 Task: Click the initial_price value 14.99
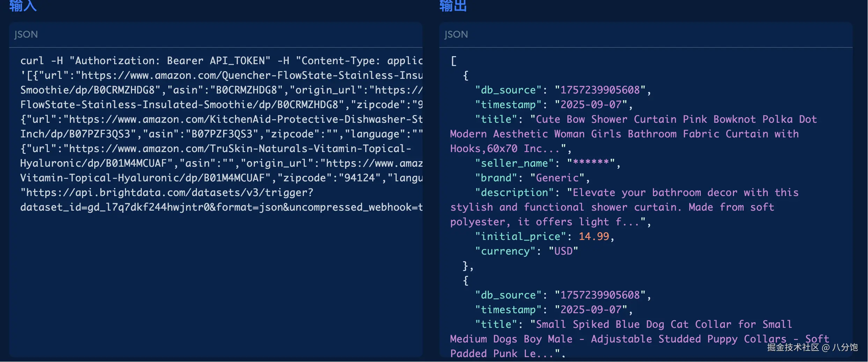tap(594, 236)
